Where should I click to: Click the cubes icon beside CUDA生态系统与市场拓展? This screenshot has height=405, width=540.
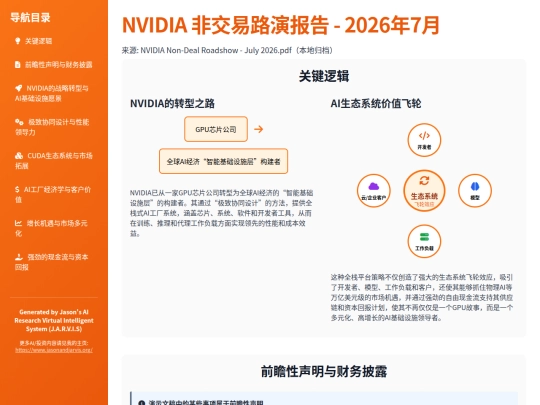tap(19, 156)
